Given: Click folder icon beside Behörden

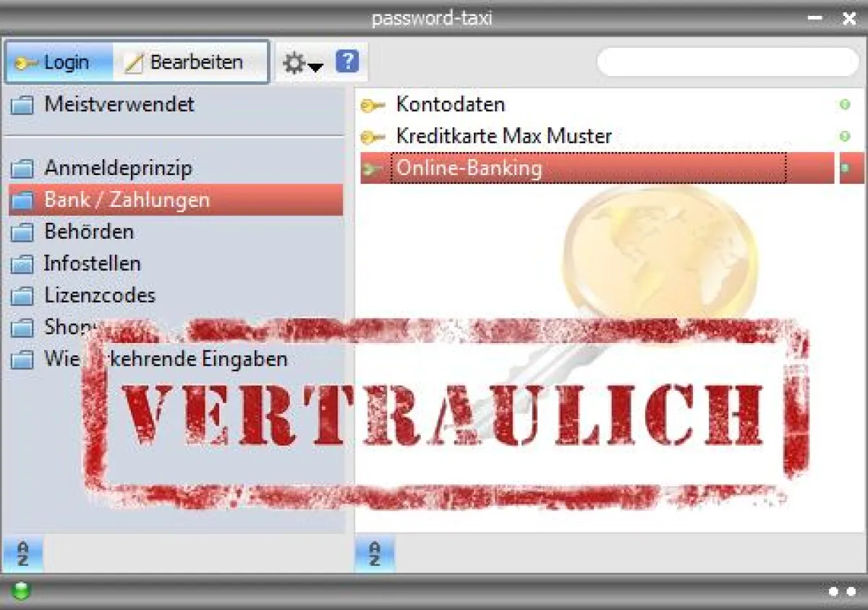Looking at the screenshot, I should pyautogui.click(x=22, y=232).
